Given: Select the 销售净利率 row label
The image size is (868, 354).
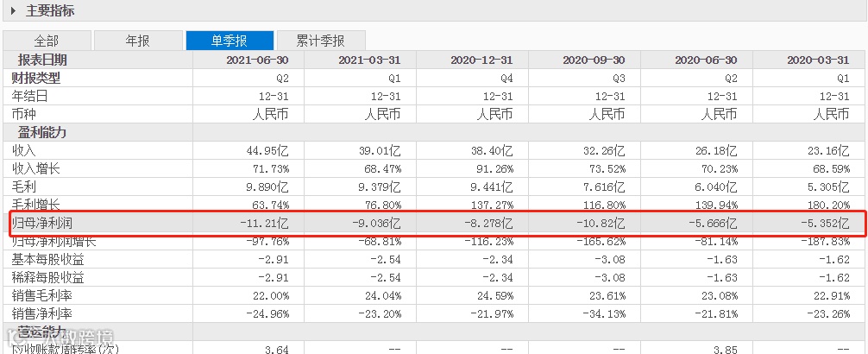Looking at the screenshot, I should point(42,313).
